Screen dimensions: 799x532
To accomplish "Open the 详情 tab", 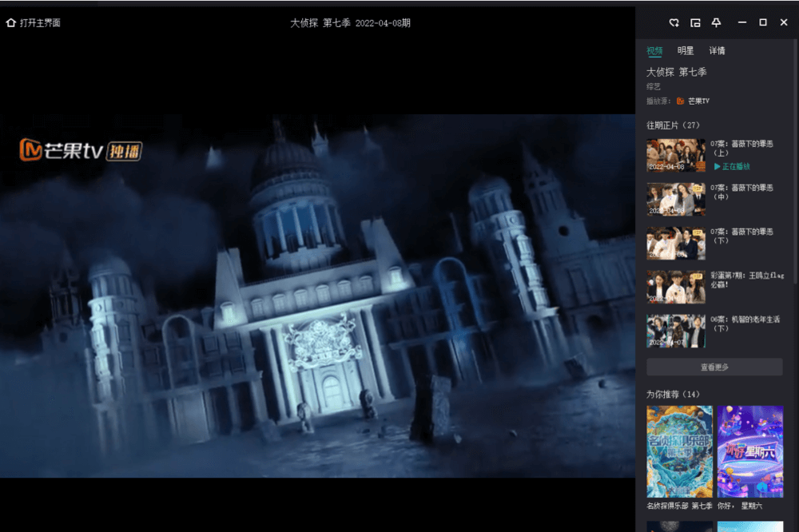I will (x=717, y=51).
